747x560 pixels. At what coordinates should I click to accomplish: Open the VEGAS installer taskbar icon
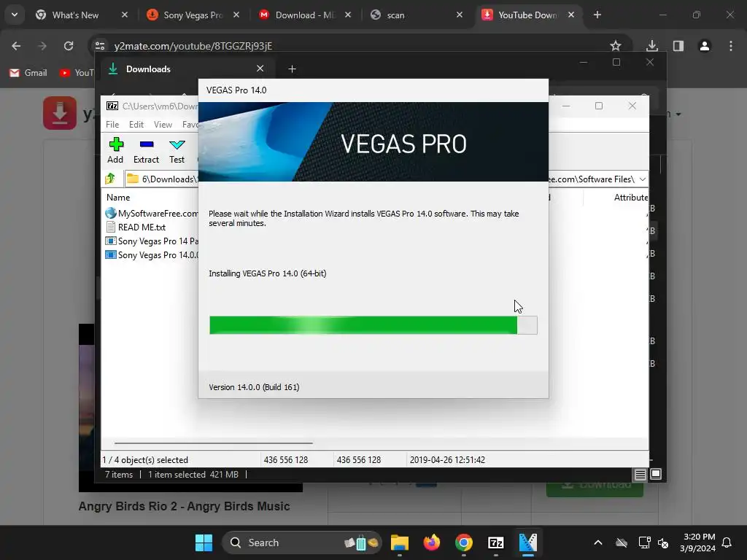tap(528, 542)
